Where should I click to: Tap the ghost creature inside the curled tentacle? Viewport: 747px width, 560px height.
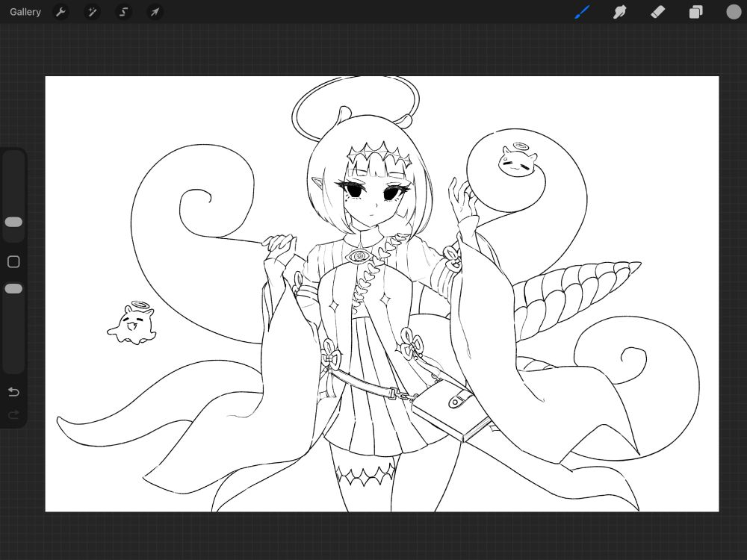[518, 161]
